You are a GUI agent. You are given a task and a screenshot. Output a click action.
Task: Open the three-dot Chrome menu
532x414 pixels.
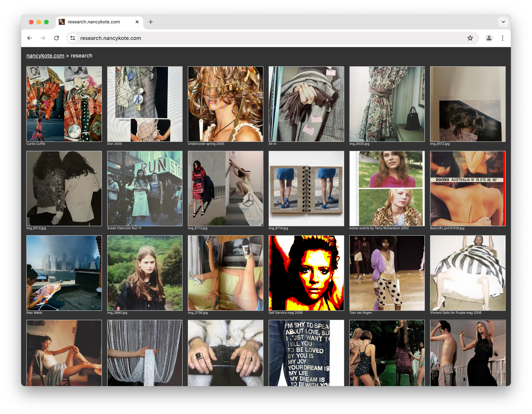[x=502, y=38]
